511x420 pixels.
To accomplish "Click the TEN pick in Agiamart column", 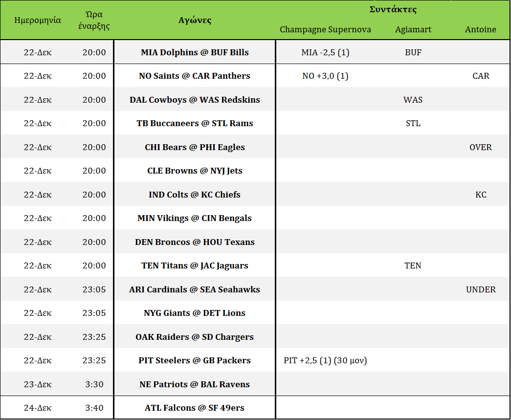I will [413, 265].
